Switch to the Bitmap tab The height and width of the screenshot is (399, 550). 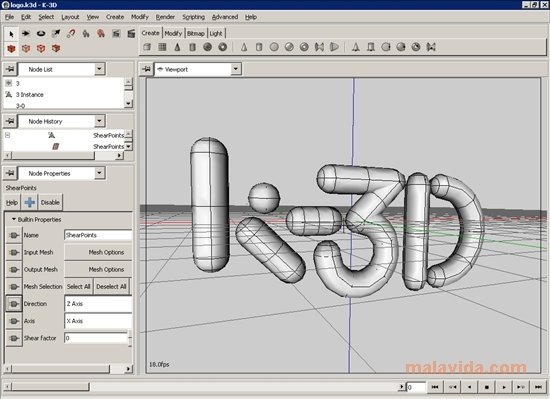point(195,33)
